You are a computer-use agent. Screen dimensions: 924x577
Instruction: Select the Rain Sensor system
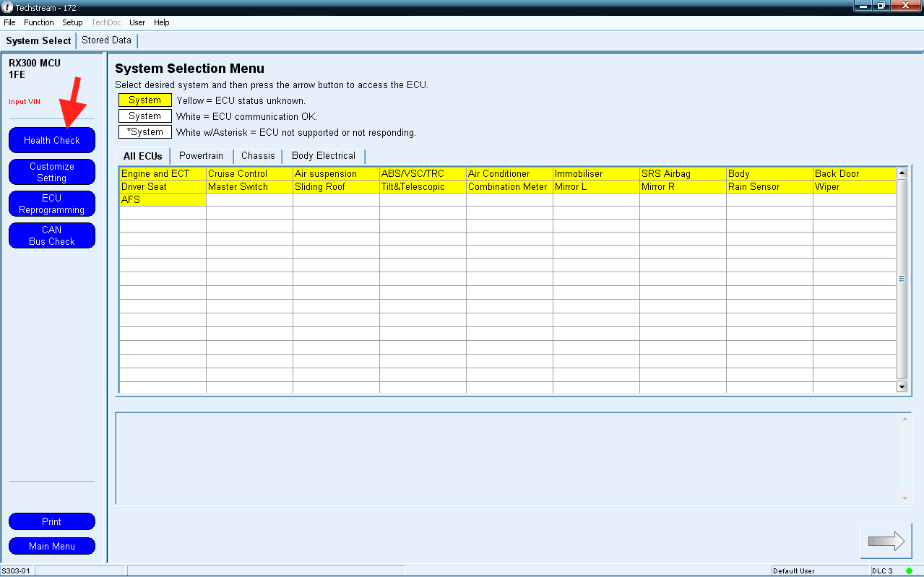(769, 187)
